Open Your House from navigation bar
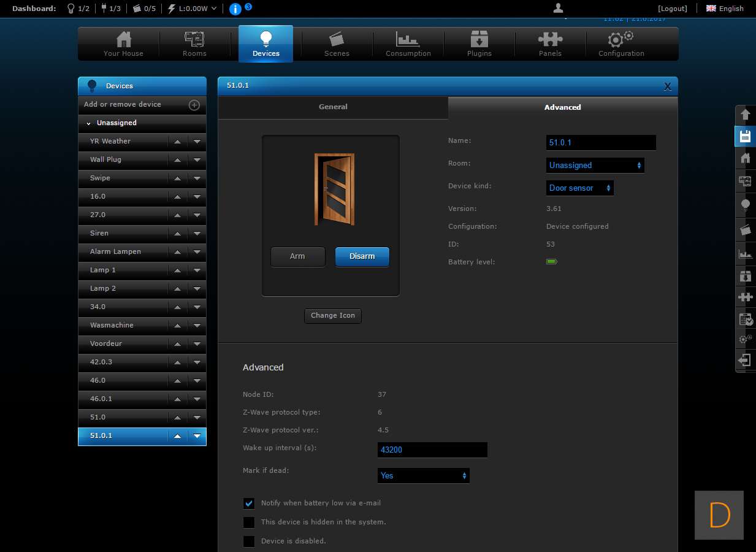The image size is (756, 552). click(123, 44)
